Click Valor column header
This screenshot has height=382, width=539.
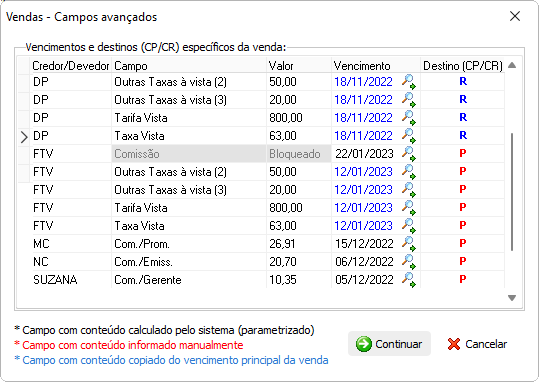tap(299, 65)
